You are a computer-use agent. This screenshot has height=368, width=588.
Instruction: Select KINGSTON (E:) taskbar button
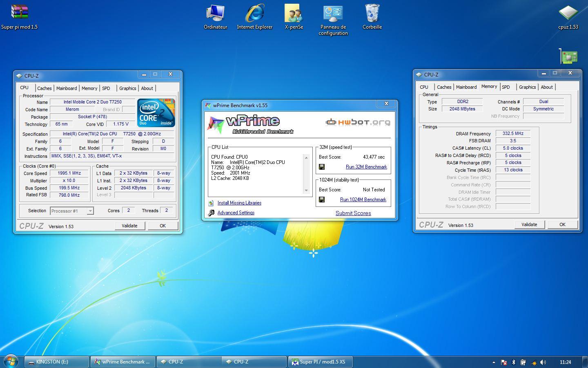coord(57,362)
